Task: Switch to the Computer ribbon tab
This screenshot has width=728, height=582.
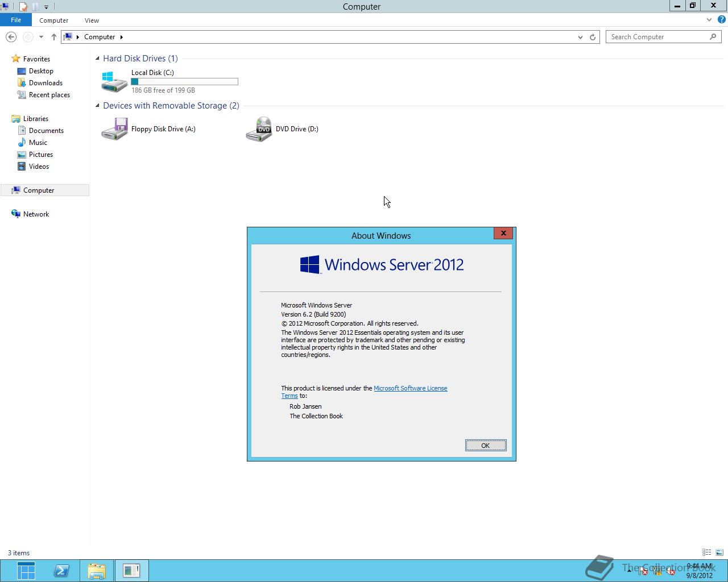Action: pyautogui.click(x=54, y=20)
